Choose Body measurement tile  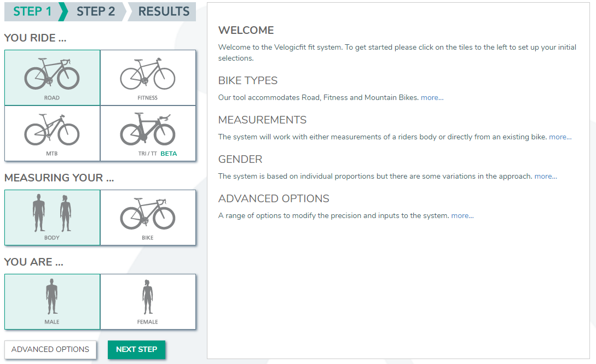pos(52,218)
